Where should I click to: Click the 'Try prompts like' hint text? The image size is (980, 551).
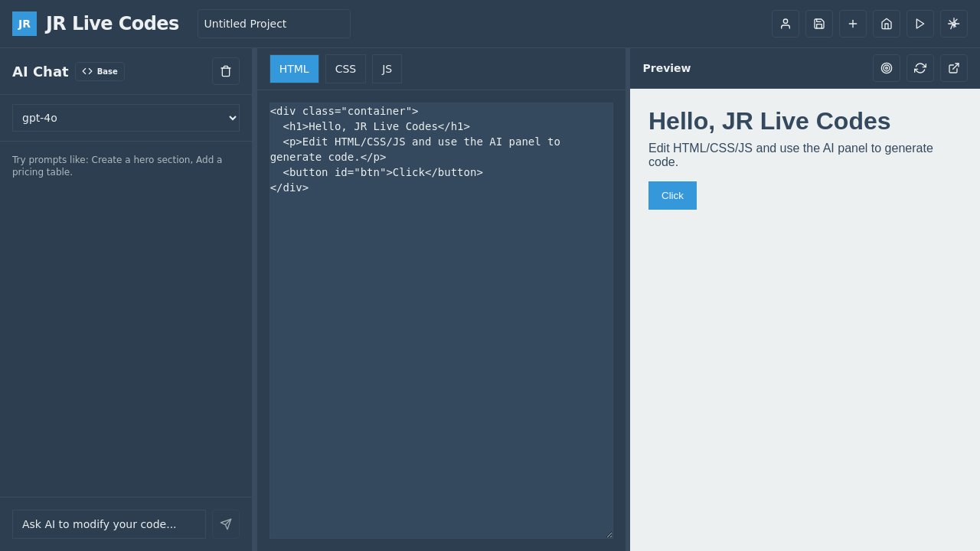[117, 166]
